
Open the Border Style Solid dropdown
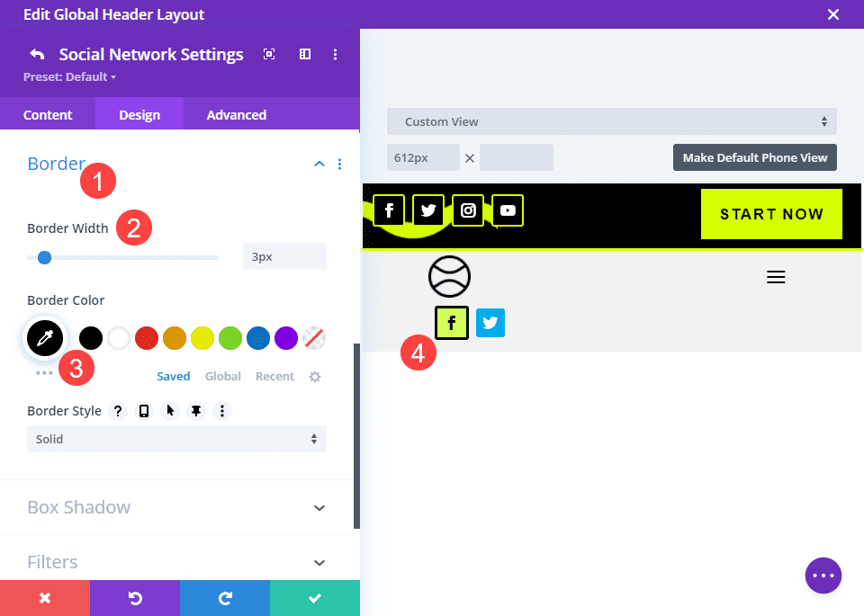[176, 439]
